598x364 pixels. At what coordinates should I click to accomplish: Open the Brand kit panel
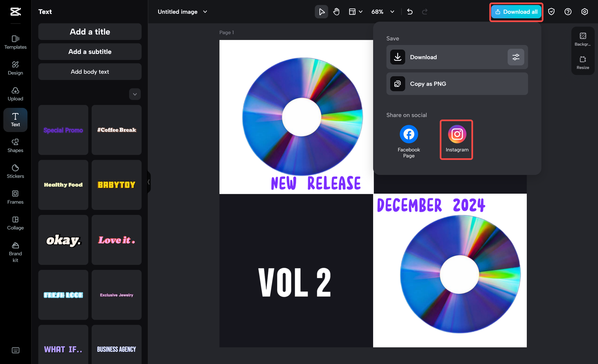[15, 252]
